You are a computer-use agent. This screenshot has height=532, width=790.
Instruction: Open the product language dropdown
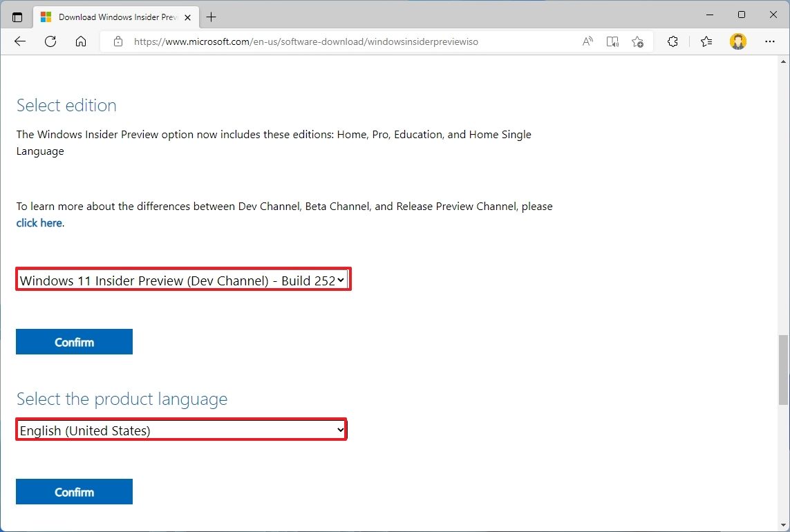click(x=181, y=429)
